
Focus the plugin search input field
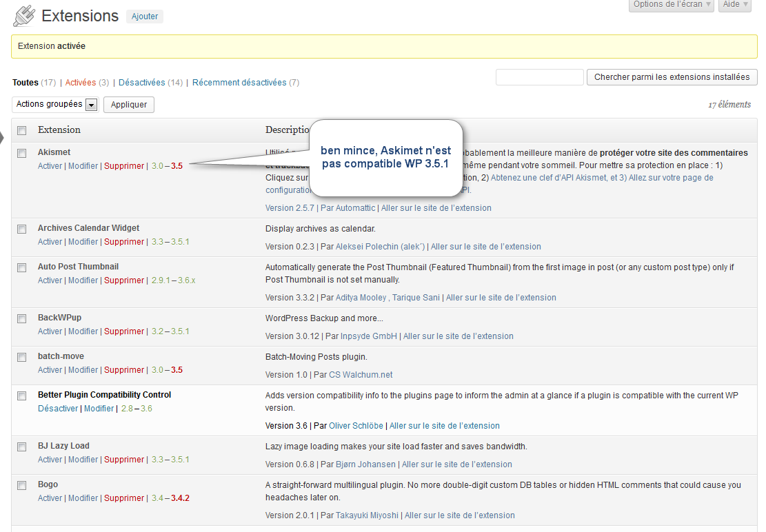point(540,77)
